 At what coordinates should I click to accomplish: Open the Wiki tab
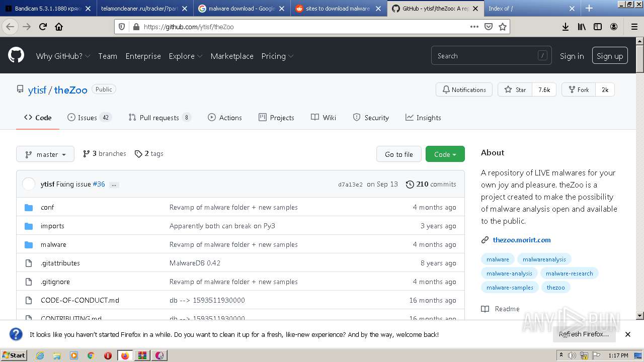click(x=324, y=118)
